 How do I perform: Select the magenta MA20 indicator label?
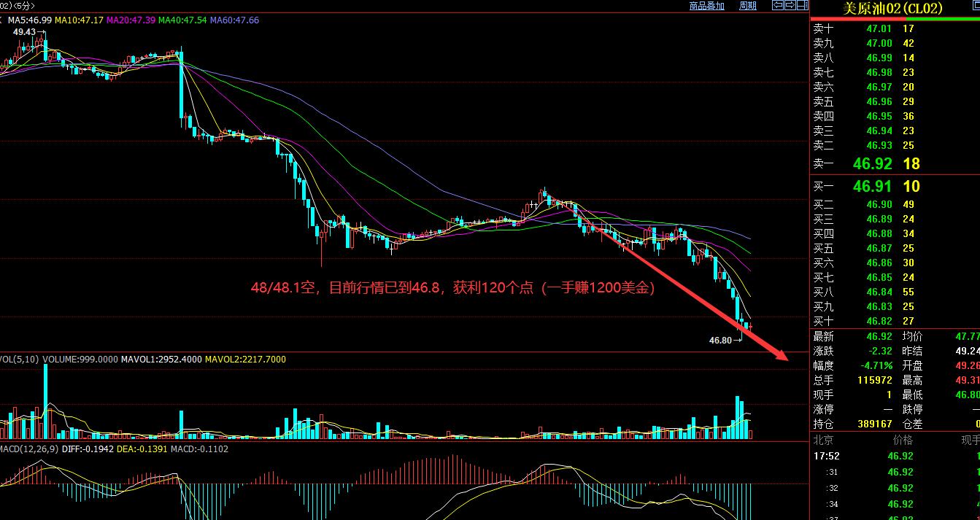tap(131, 20)
